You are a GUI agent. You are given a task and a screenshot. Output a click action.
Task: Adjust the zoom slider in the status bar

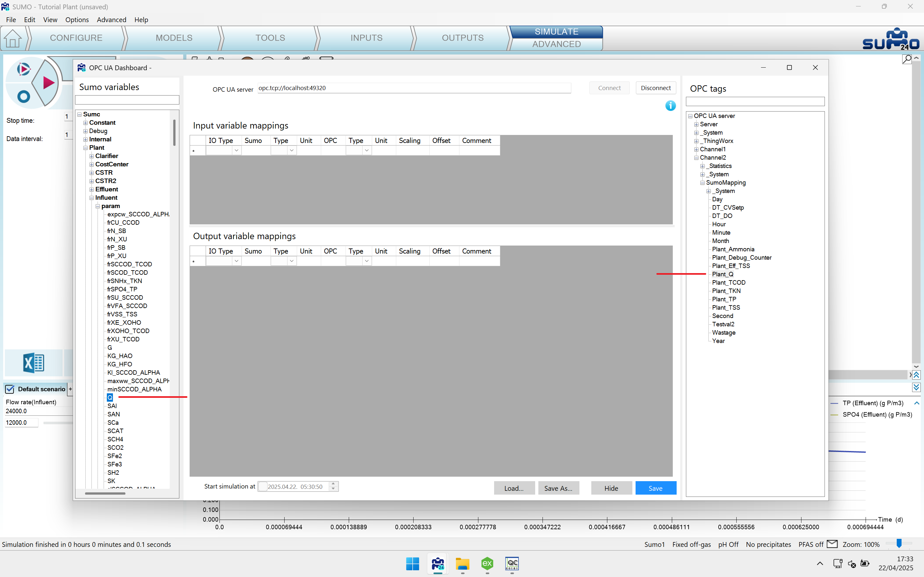coord(899,543)
